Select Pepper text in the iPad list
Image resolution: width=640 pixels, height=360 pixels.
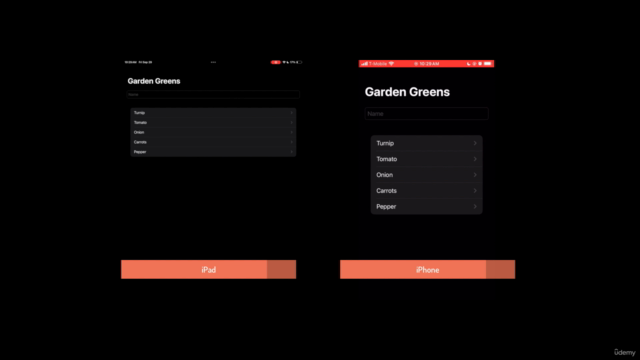(x=140, y=152)
